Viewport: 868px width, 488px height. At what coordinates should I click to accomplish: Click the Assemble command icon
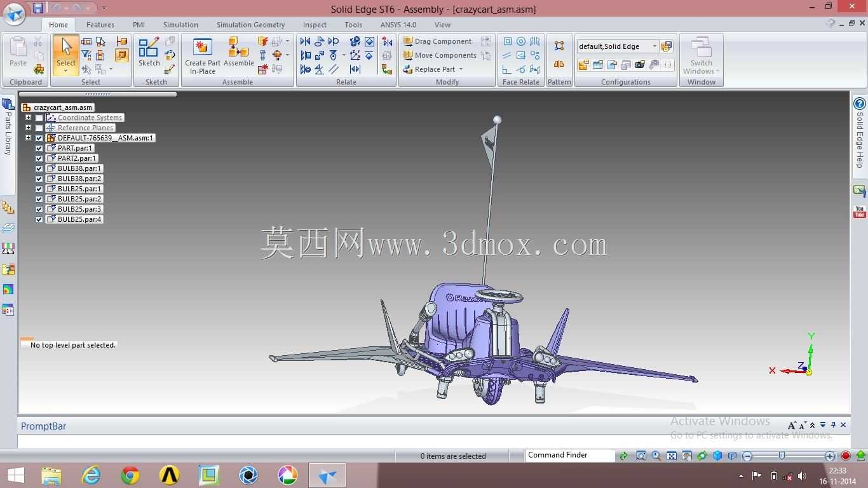pyautogui.click(x=239, y=51)
